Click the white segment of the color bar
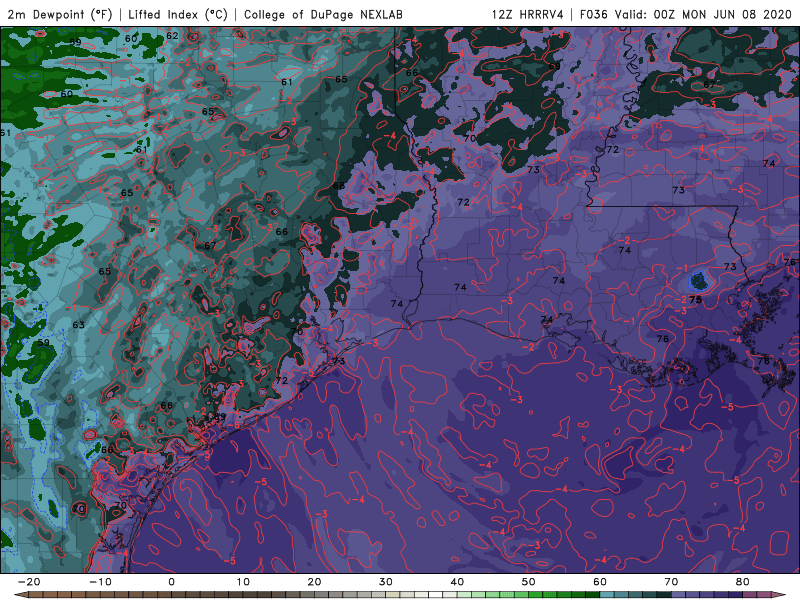Viewport: 800px width, 600px height. coord(436,595)
